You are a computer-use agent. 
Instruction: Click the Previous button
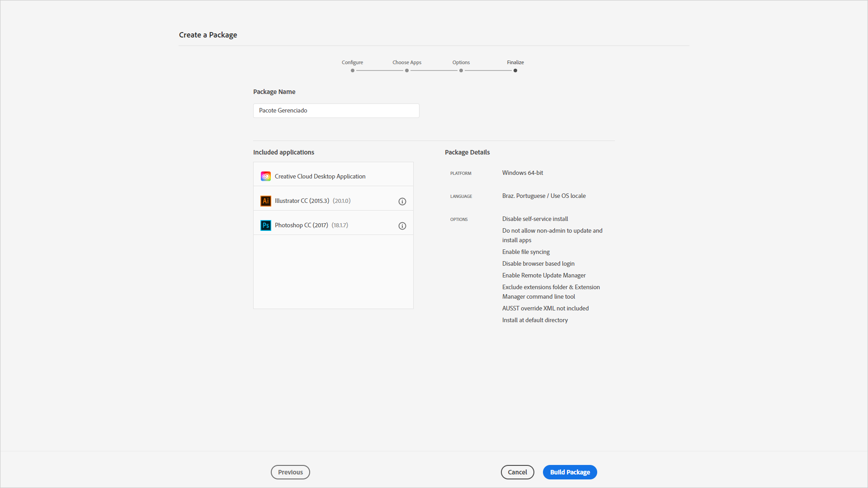pyautogui.click(x=290, y=472)
